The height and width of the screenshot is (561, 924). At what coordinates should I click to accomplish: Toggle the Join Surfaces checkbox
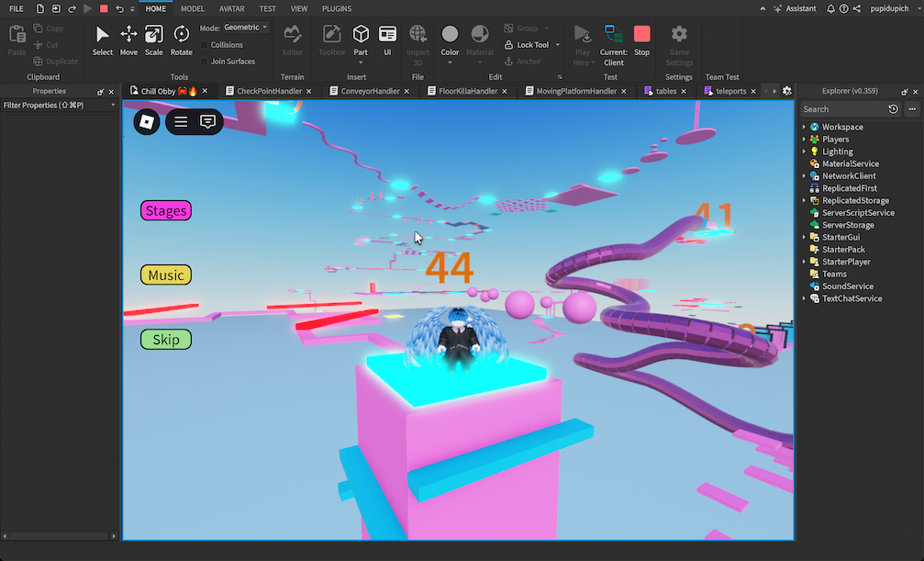coord(205,62)
